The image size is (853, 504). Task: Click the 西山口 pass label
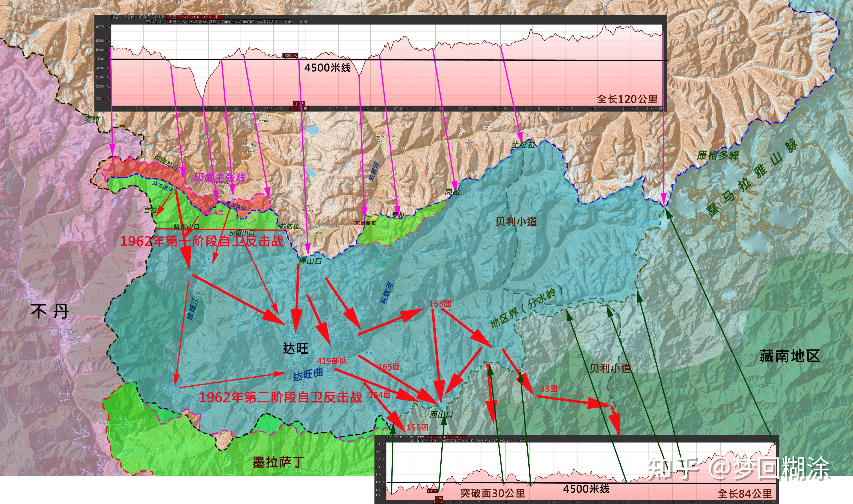pyautogui.click(x=441, y=414)
